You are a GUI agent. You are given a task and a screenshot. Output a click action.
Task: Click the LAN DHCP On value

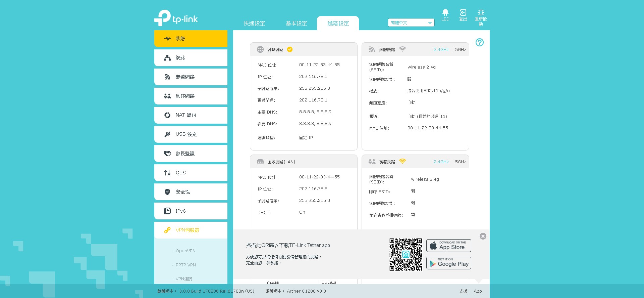302,212
